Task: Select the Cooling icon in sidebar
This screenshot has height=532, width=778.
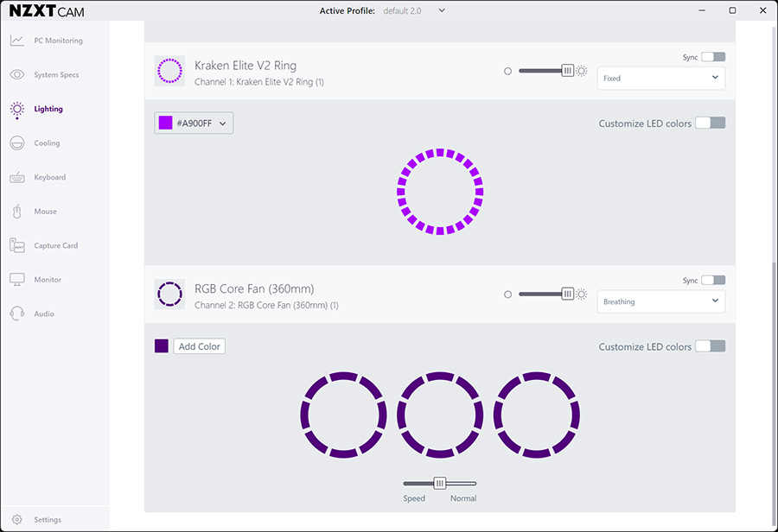Action: point(17,143)
